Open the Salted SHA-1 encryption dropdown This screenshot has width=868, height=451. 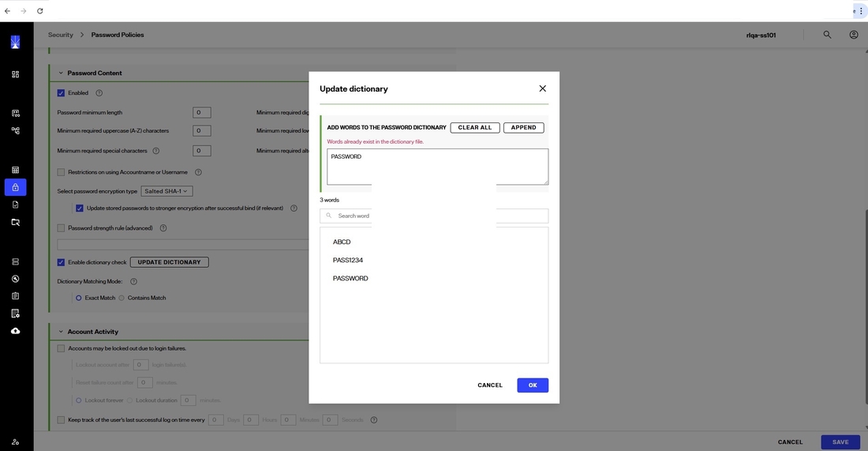pos(166,191)
